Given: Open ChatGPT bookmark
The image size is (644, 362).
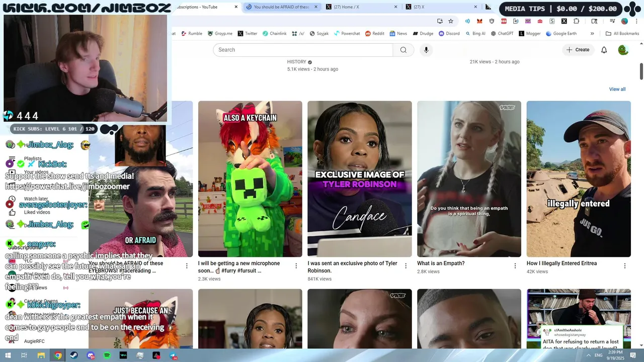Looking at the screenshot, I should (502, 34).
